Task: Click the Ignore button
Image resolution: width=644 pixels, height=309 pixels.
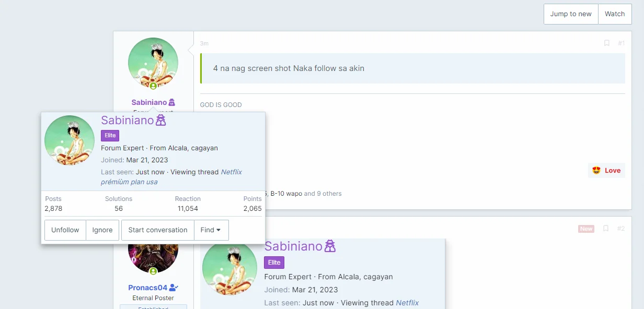Action: 102,230
